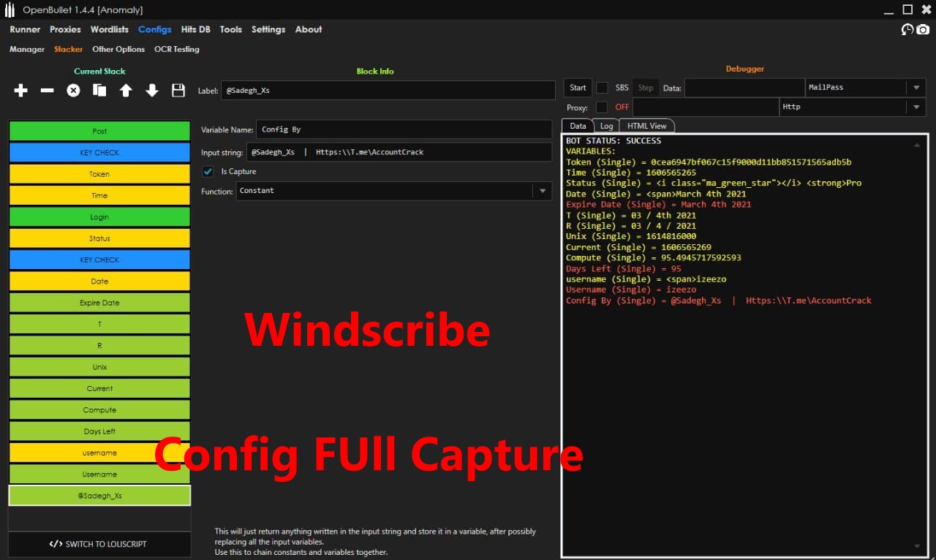Select the Unix block
This screenshot has height=560, width=936.
pos(99,367)
